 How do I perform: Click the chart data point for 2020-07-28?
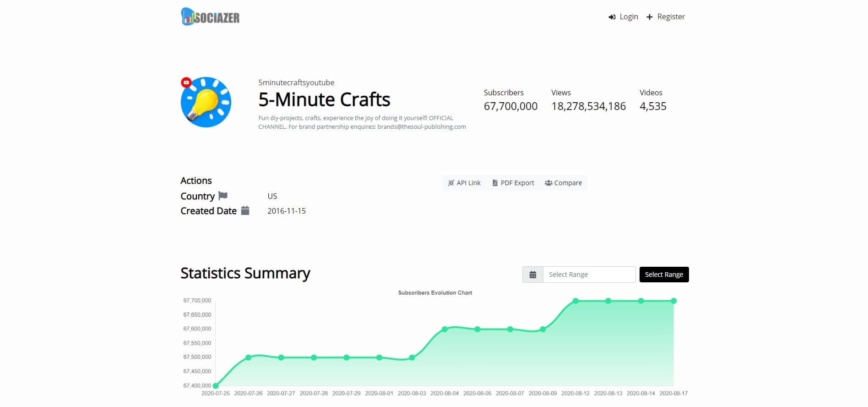point(314,357)
